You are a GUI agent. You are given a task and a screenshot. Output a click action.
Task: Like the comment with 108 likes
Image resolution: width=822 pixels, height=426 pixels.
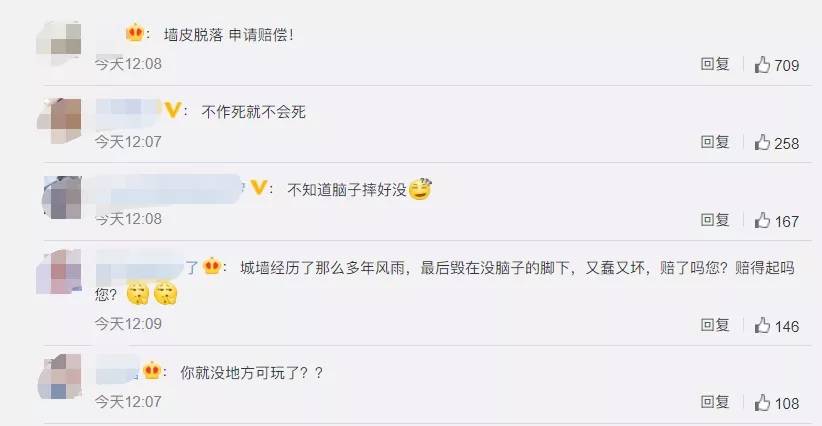(x=762, y=402)
